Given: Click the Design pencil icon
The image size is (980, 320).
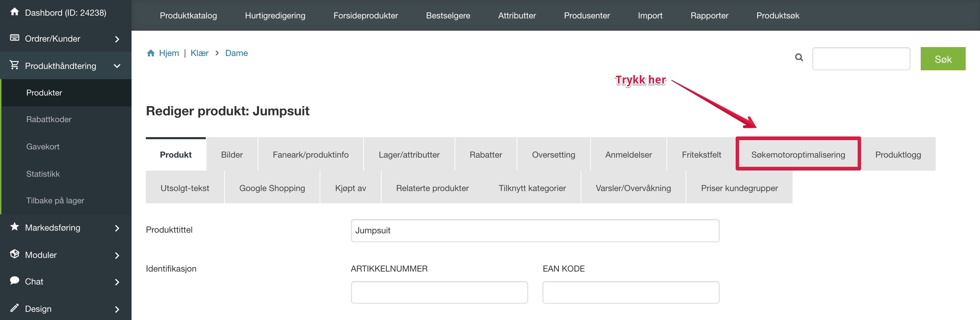Looking at the screenshot, I should [14, 308].
